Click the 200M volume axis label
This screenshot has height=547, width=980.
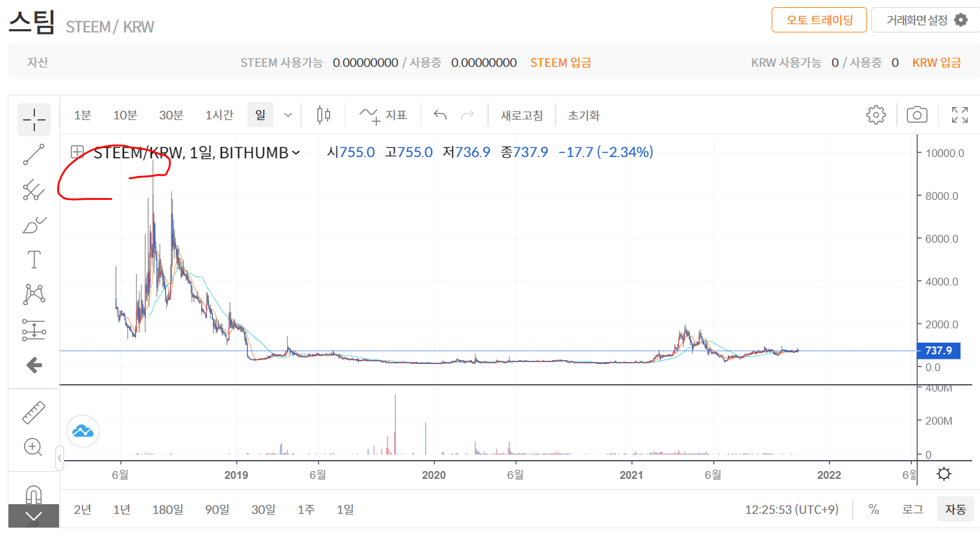coord(938,421)
